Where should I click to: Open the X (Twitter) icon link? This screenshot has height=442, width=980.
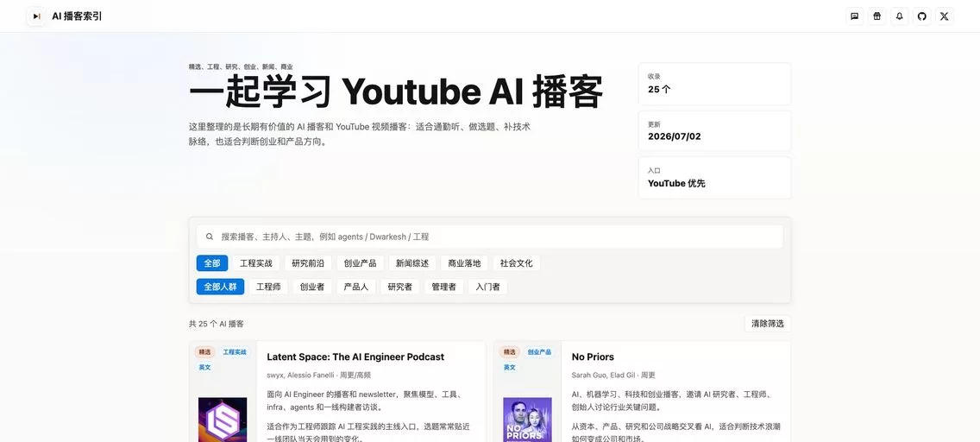pyautogui.click(x=945, y=16)
